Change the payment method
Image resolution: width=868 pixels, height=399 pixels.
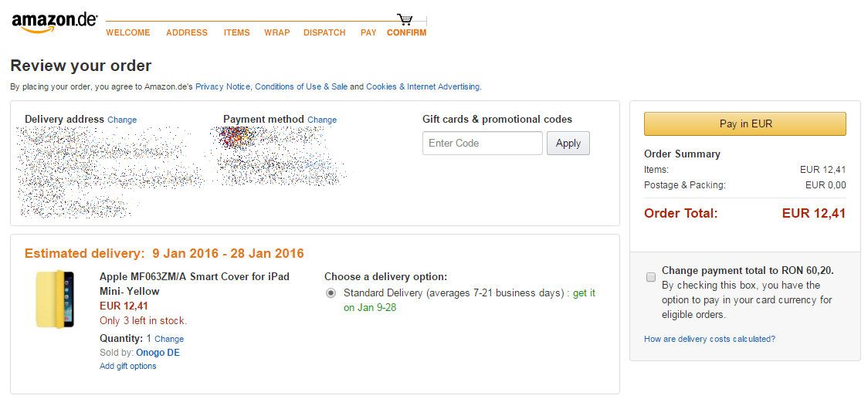coord(322,120)
